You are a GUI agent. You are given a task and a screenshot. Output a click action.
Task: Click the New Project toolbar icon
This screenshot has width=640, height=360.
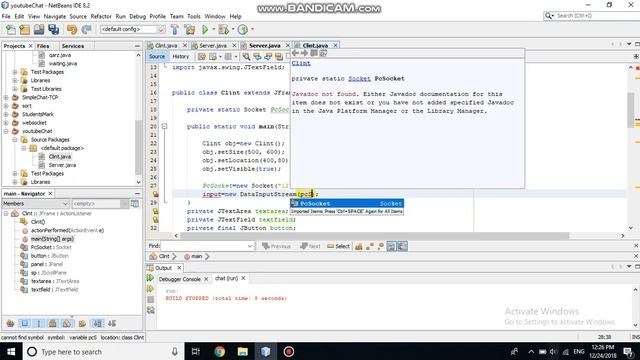point(24,29)
